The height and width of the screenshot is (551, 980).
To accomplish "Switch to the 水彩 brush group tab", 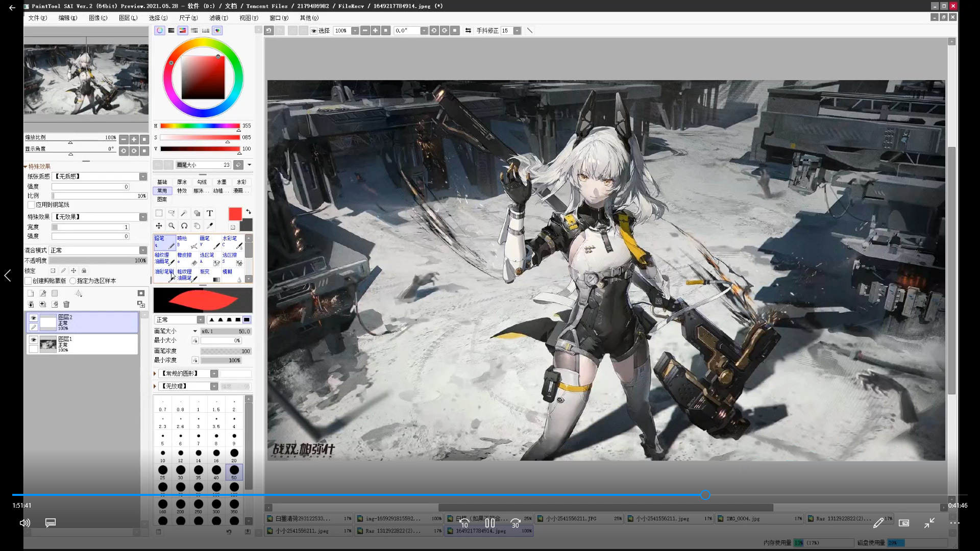I will click(x=241, y=182).
